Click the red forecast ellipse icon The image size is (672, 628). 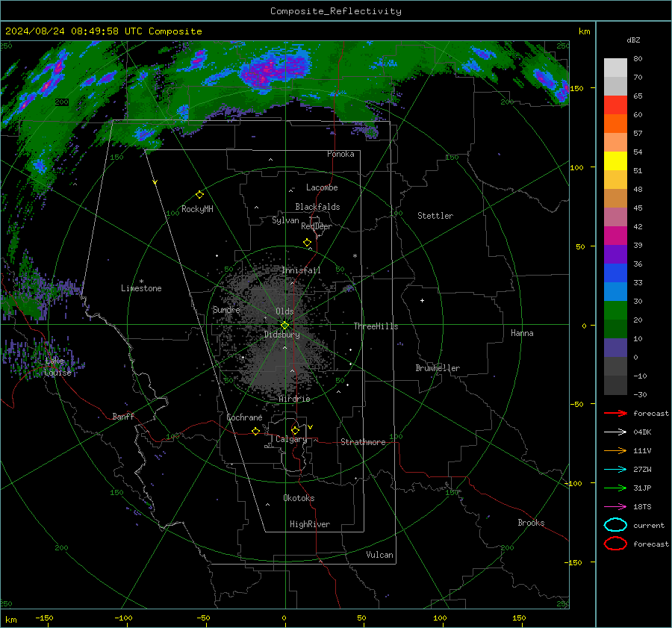coord(615,544)
